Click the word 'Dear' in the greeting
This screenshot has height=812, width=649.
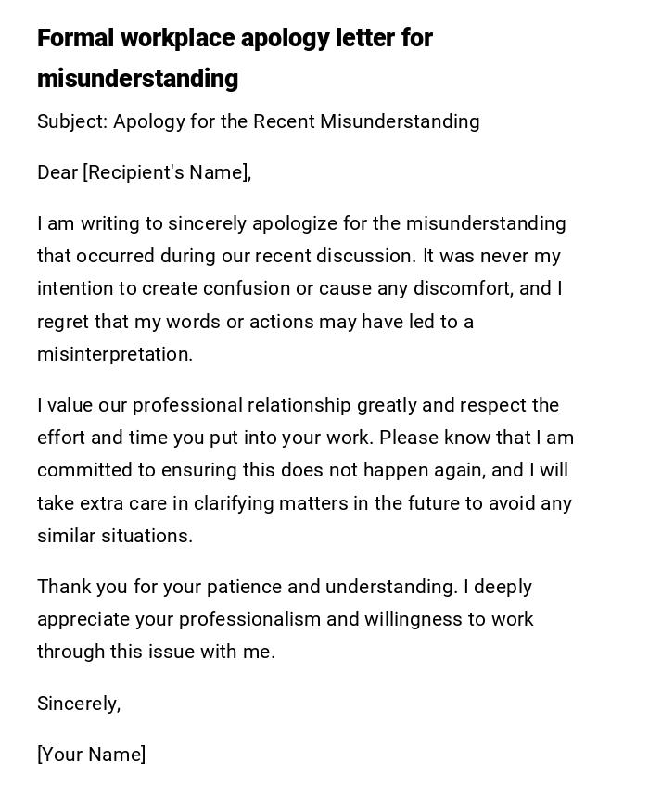coord(57,172)
